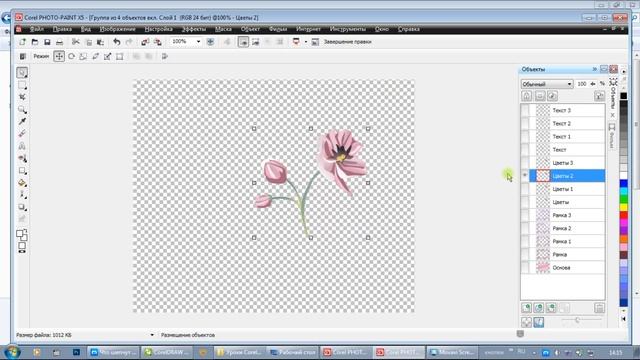Select the Zoom tool in toolbox
640x360 pixels.
click(22, 109)
